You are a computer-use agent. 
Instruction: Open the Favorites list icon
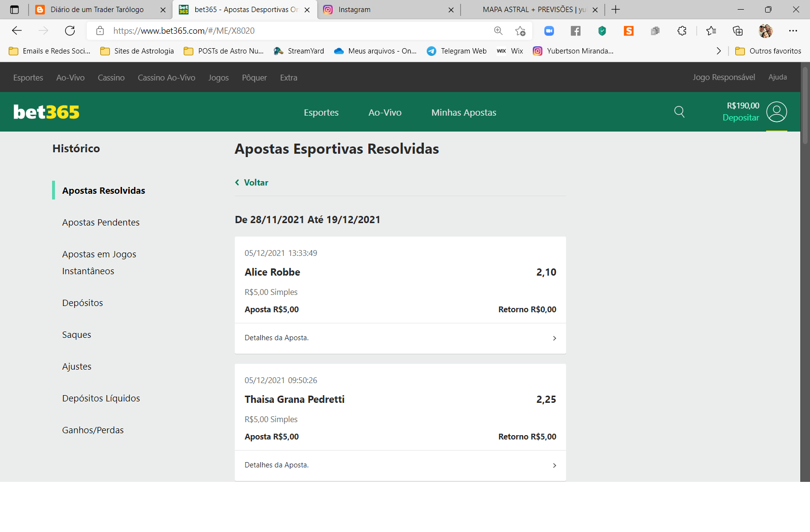711,31
